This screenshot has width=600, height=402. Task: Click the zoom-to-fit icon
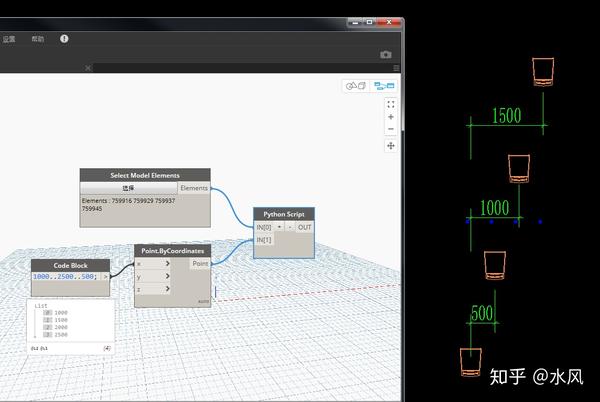pyautogui.click(x=391, y=104)
